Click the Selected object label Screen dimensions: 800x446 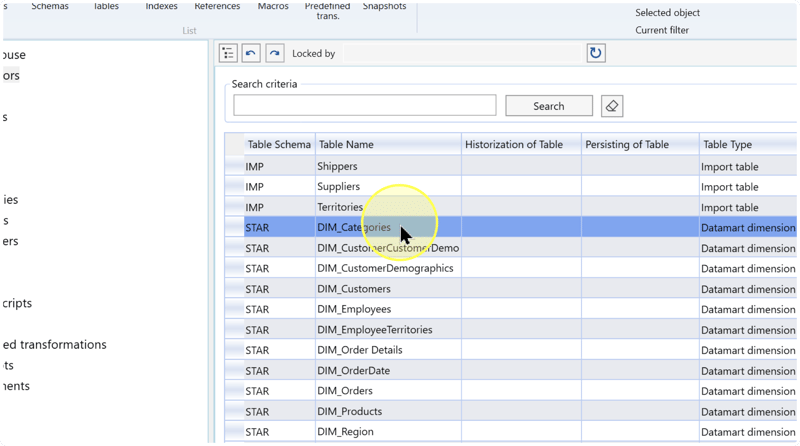667,13
